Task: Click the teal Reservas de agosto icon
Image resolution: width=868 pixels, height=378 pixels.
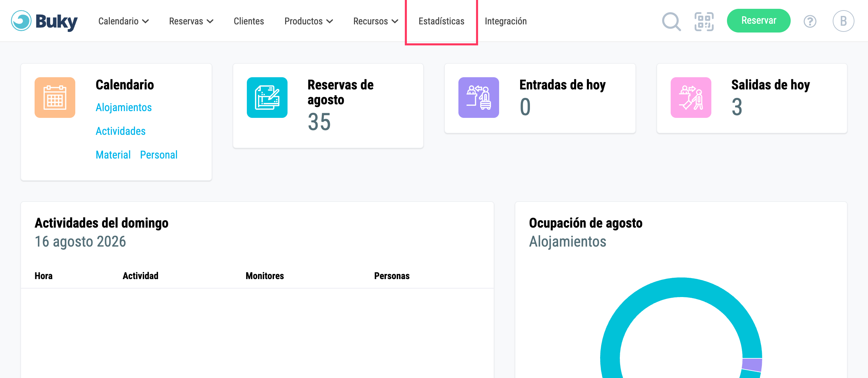Action: (267, 98)
